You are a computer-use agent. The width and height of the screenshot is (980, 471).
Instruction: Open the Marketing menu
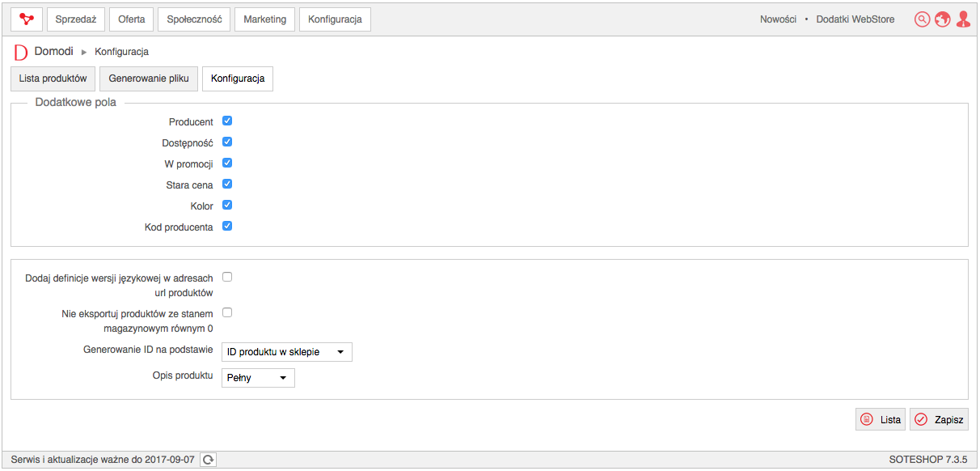264,19
